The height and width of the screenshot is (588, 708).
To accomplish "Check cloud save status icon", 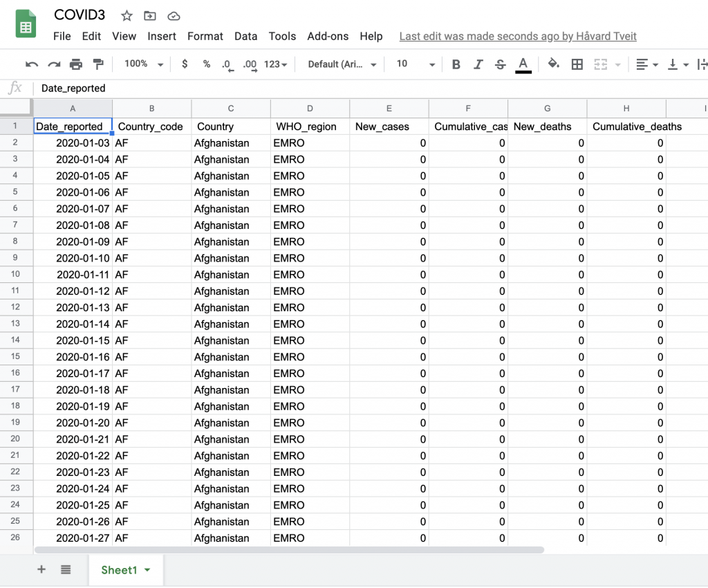I will pyautogui.click(x=174, y=17).
